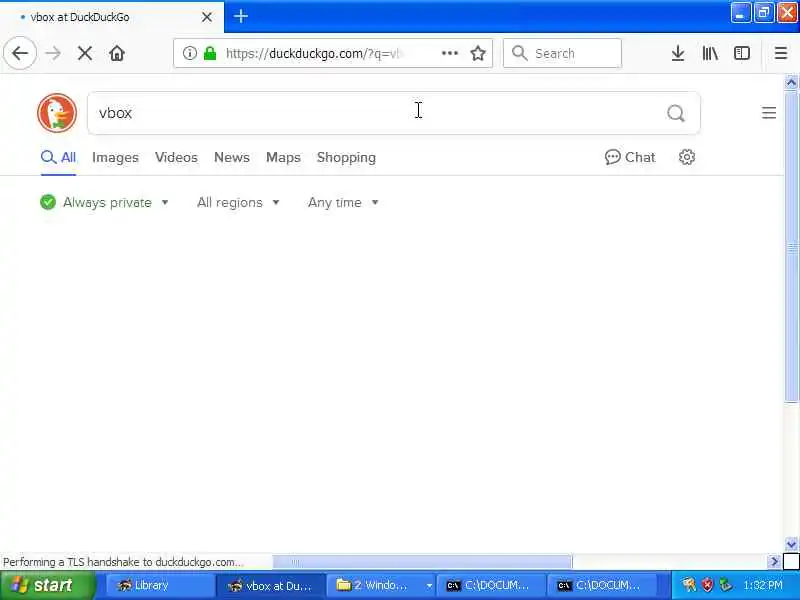The image size is (800, 600).
Task: Select the All results tab
Action: coord(58,158)
